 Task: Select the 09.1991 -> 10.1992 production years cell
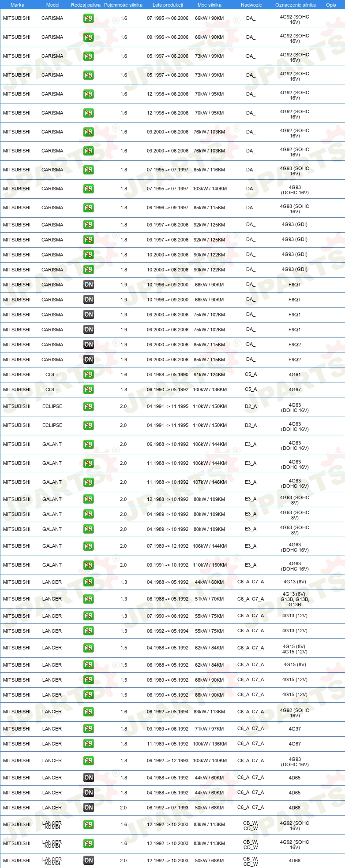pyautogui.click(x=168, y=565)
